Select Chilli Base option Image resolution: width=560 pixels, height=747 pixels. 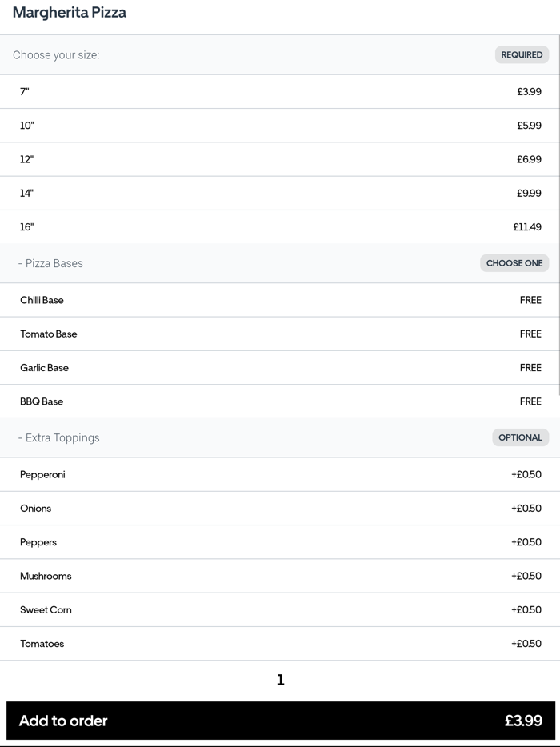[280, 300]
